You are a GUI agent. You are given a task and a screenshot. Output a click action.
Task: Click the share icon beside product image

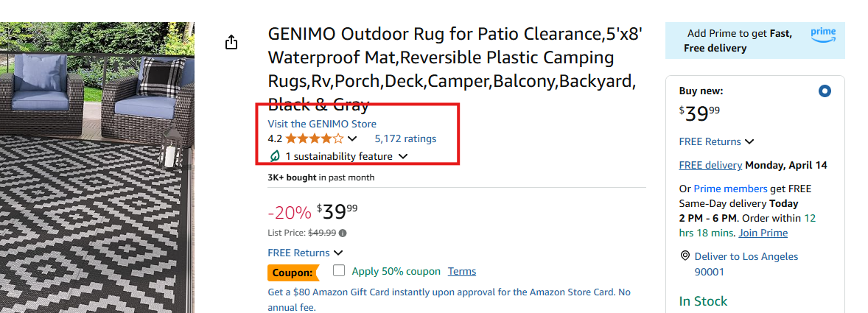[231, 42]
